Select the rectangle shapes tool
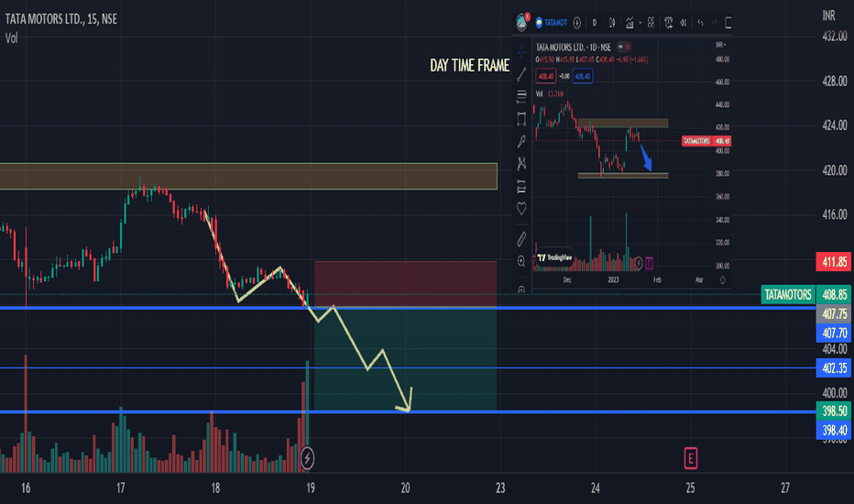Image resolution: width=854 pixels, height=504 pixels. 521,119
